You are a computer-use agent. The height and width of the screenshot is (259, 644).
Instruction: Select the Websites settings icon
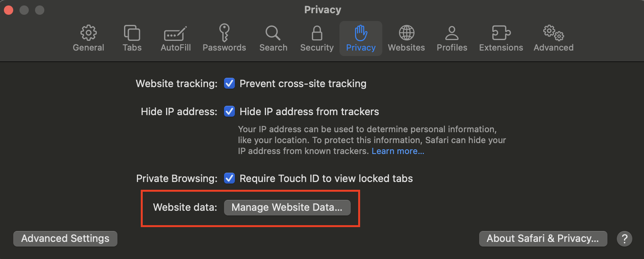click(x=406, y=38)
